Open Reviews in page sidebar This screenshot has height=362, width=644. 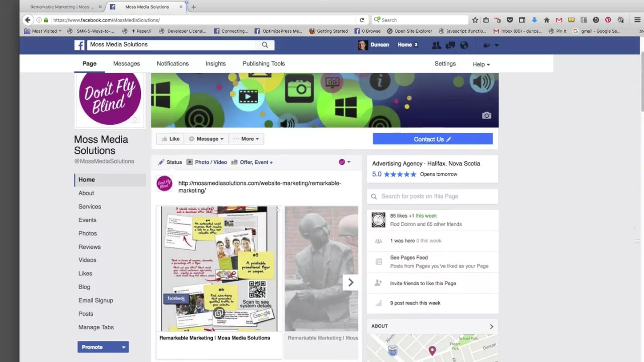[90, 247]
